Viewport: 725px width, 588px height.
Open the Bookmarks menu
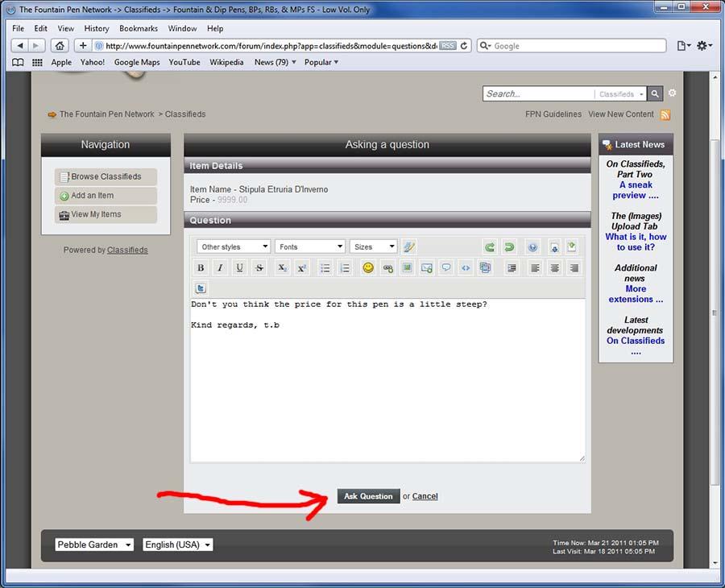[x=139, y=28]
